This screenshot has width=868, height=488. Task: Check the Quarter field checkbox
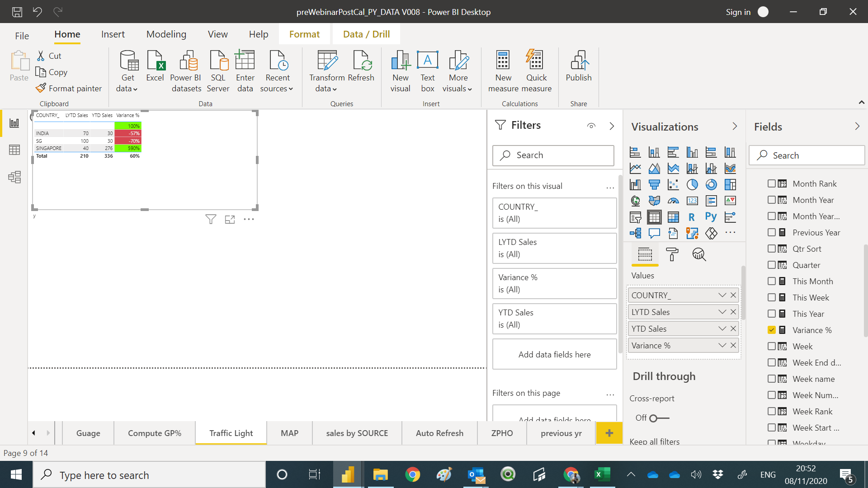point(772,265)
